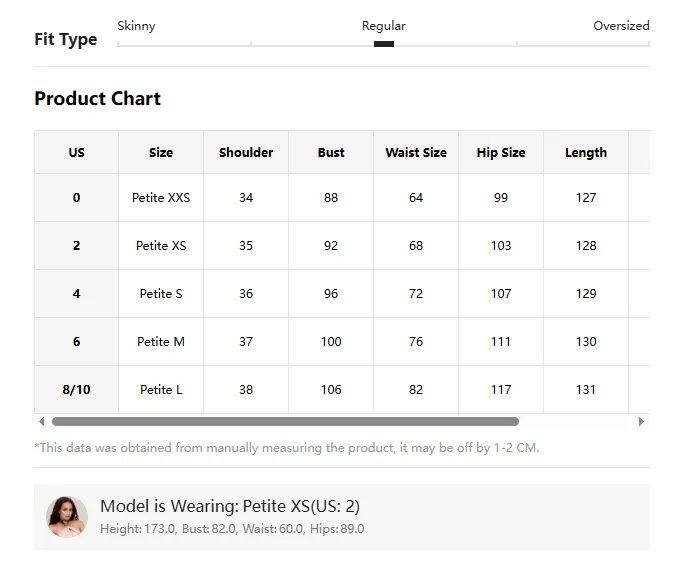Click waist value 68 in Petite XS row
This screenshot has height=567, width=680.
(416, 246)
